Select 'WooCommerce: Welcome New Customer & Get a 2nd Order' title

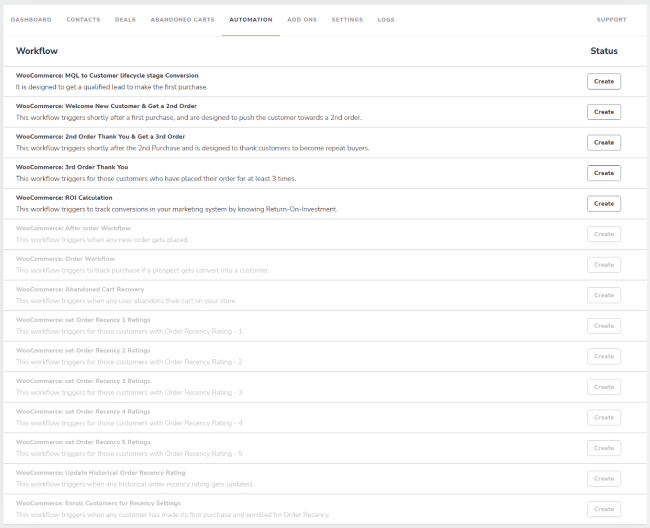tap(106, 106)
